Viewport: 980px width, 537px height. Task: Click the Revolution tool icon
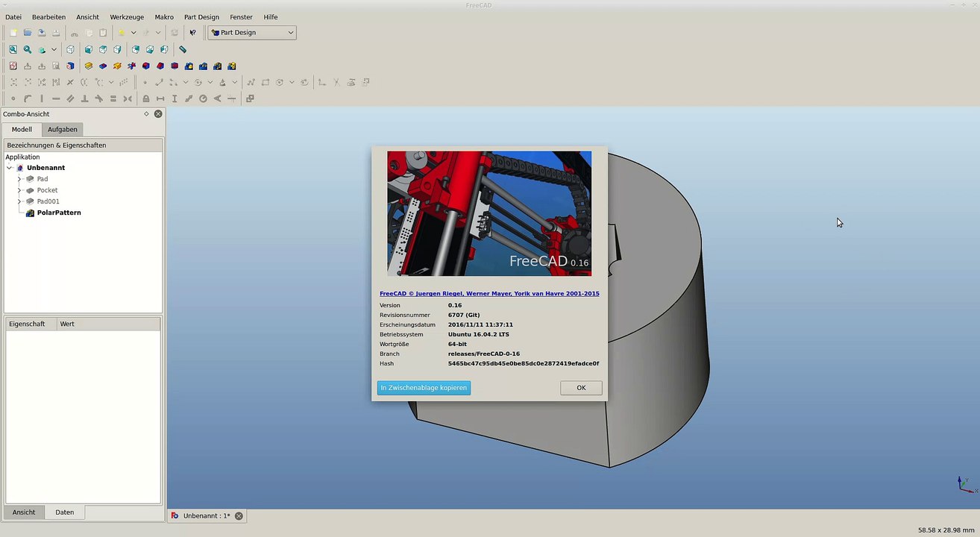pyautogui.click(x=117, y=66)
